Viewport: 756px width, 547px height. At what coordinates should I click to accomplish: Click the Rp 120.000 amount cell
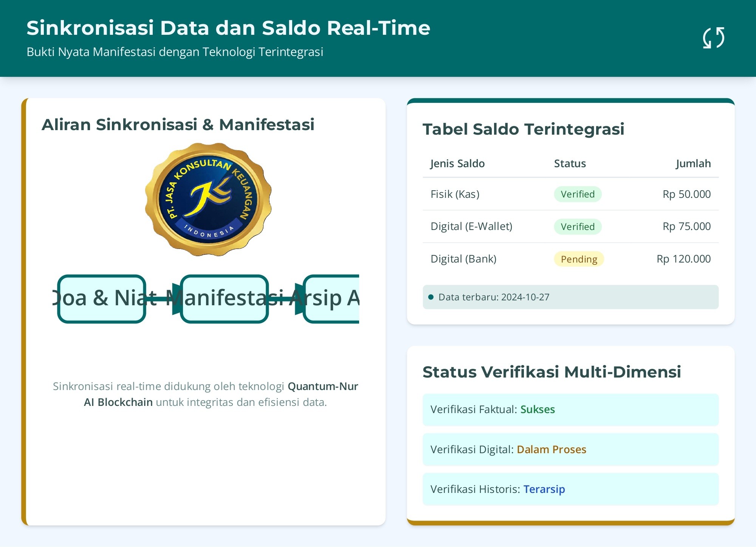(x=683, y=259)
